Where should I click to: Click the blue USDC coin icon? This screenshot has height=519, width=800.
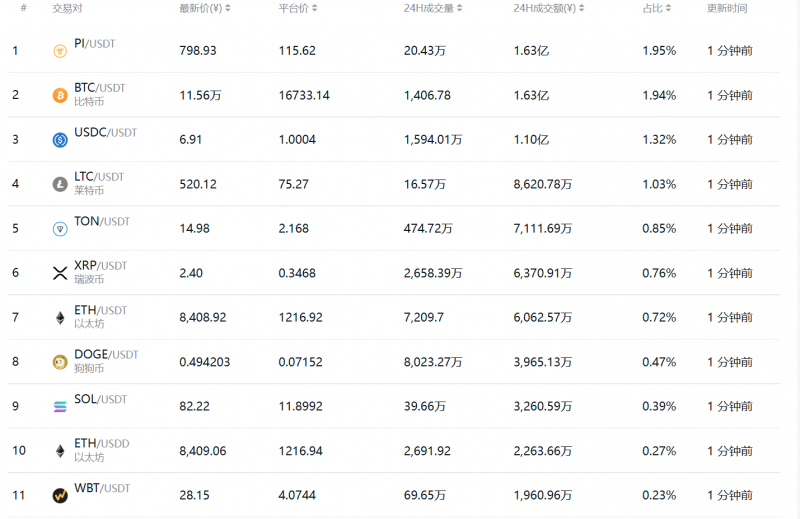60,140
